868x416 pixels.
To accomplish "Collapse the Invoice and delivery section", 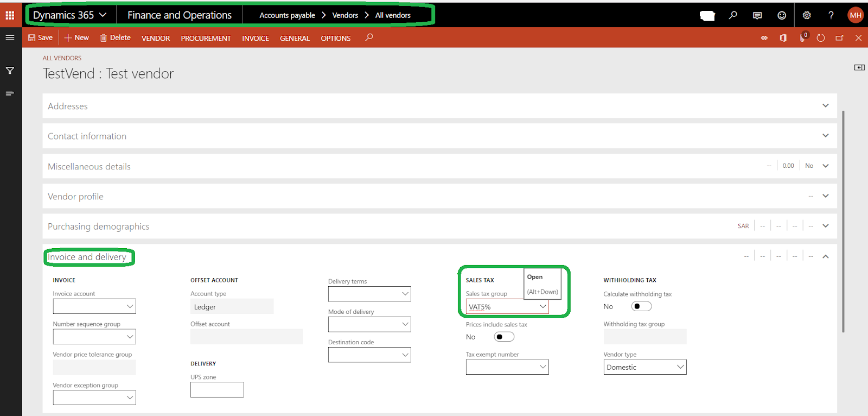I will (x=826, y=256).
